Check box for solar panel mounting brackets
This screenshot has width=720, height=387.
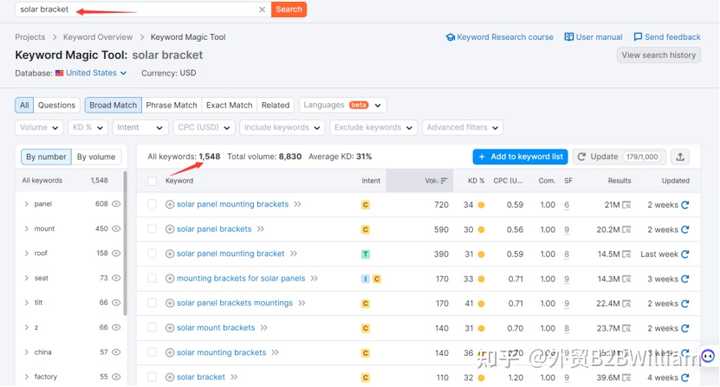152,204
